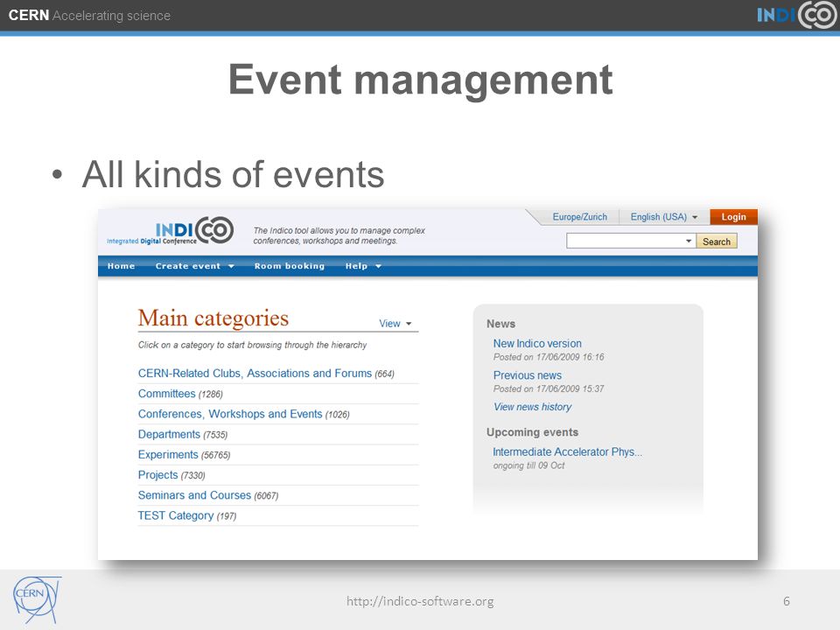The height and width of the screenshot is (630, 840).
Task: Open the Help menu
Action: (x=356, y=266)
